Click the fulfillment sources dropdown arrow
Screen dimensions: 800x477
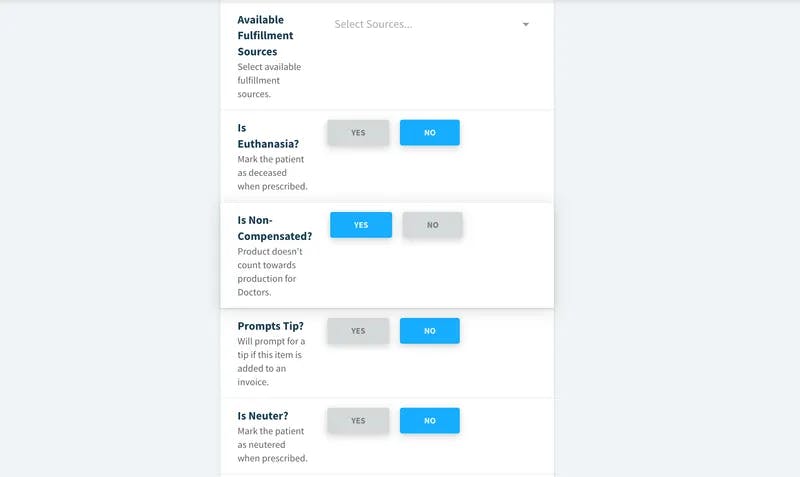coord(526,24)
